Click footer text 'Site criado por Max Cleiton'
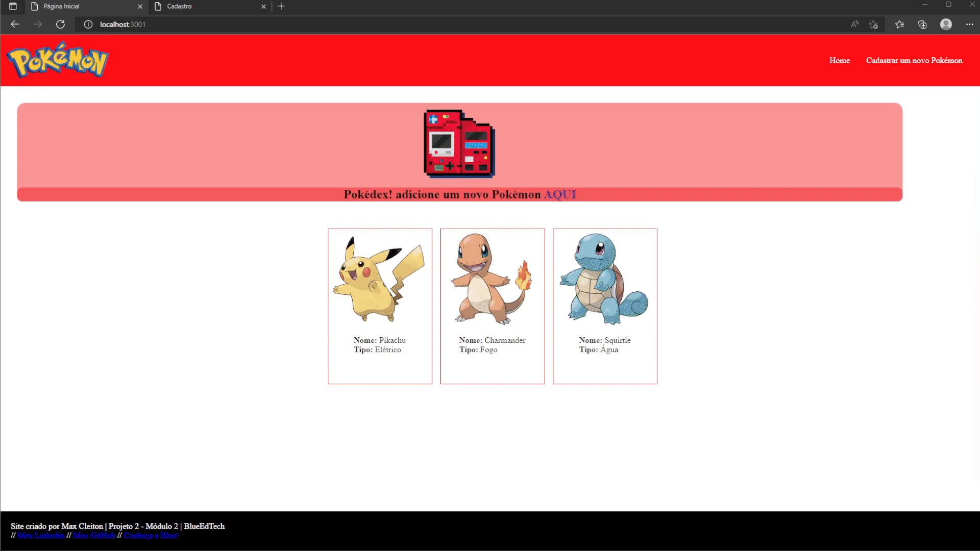The height and width of the screenshot is (551, 980). pos(57,526)
